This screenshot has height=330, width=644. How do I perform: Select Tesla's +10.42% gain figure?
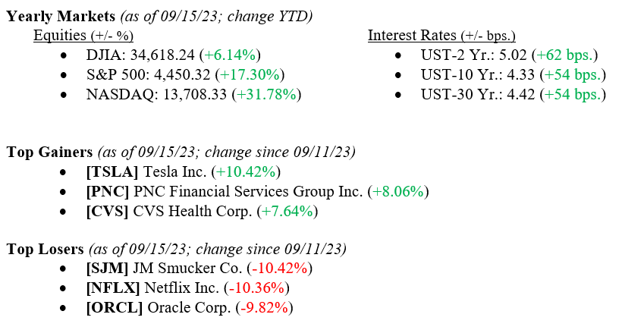(x=248, y=172)
